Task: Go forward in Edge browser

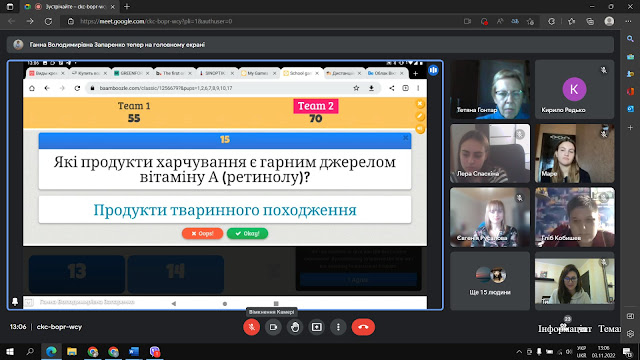Action: coord(30,21)
